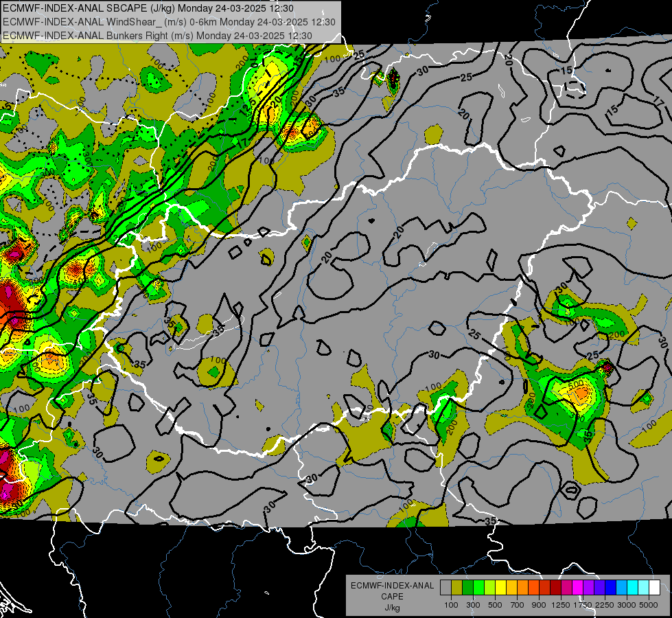672x618 pixels.
Task: Click the gray swatch below 100 J/kg
Action: (445, 588)
